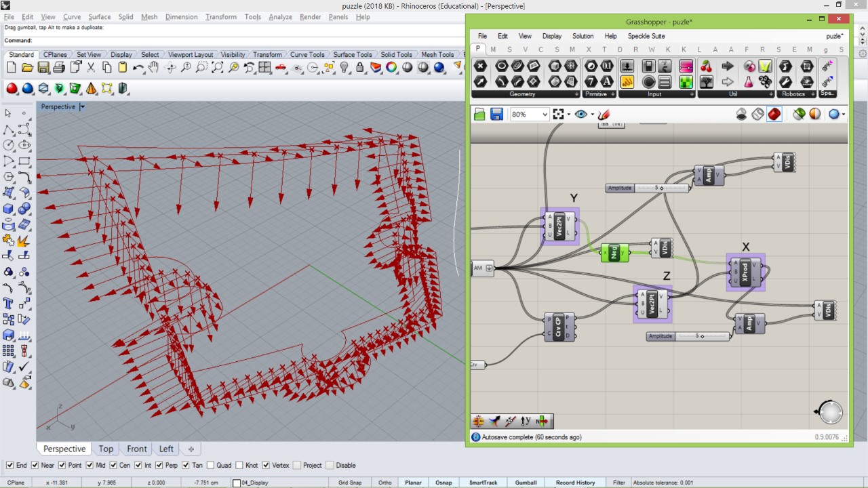
Task: Click the cherry Cluster icon in Util group
Action: tap(707, 66)
